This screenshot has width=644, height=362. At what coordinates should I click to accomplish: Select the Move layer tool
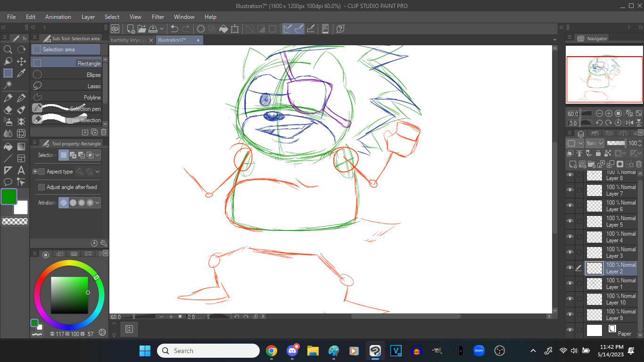21,61
